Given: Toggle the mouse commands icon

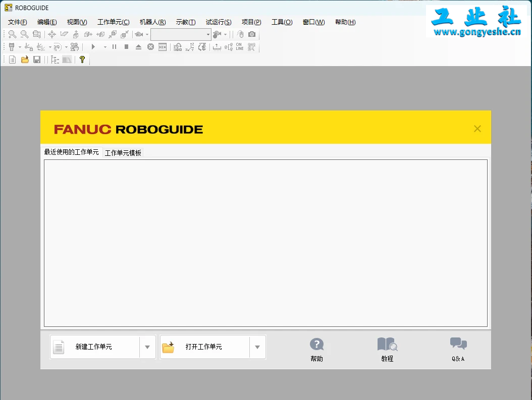Looking at the screenshot, I should tap(241, 34).
